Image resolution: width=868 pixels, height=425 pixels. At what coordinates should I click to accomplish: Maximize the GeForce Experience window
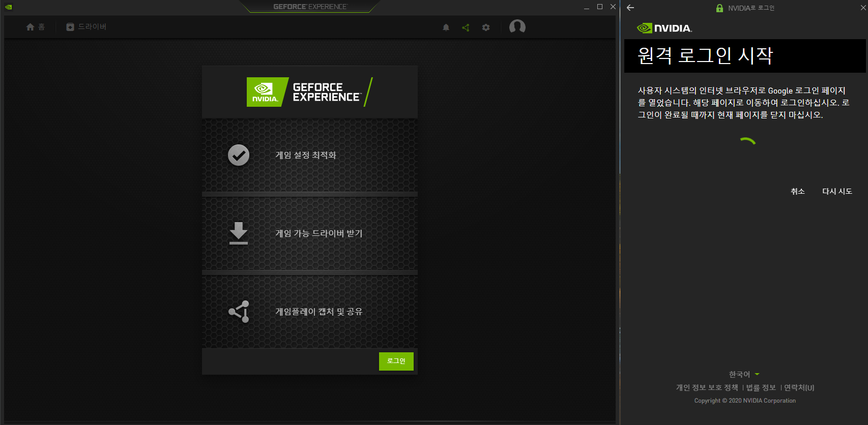(x=600, y=7)
